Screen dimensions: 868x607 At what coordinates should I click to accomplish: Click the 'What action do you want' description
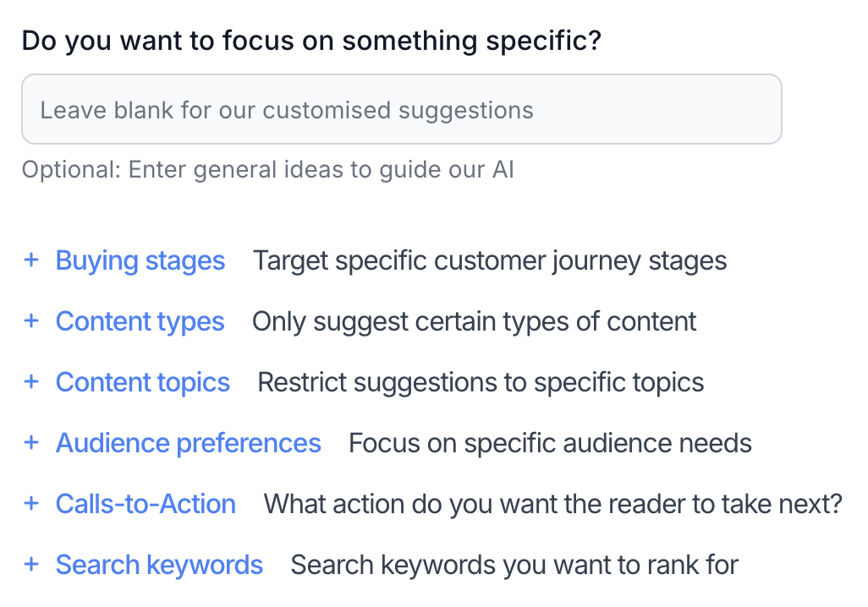click(x=553, y=504)
